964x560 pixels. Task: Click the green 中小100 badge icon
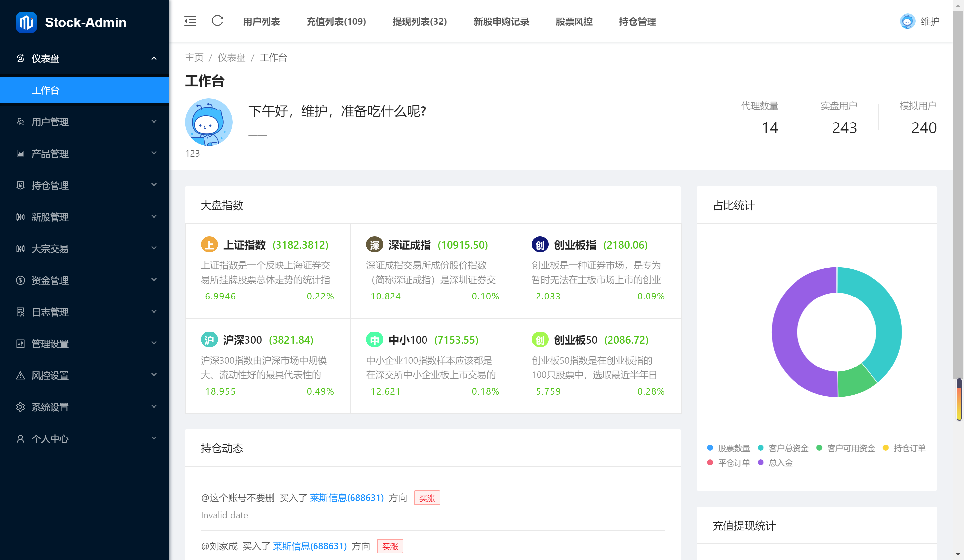[375, 340]
